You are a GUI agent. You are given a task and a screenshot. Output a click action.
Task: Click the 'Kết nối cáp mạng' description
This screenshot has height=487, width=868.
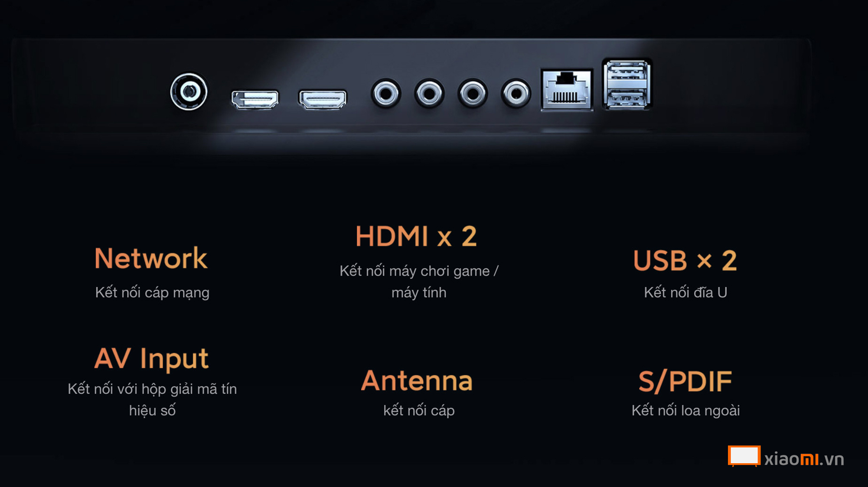coord(152,292)
